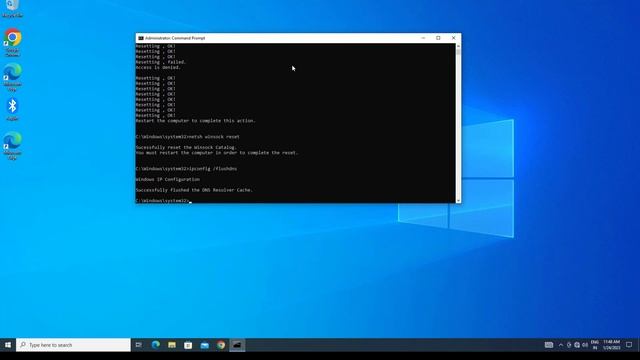
Task: Open Task View on the taskbar
Action: (139, 345)
